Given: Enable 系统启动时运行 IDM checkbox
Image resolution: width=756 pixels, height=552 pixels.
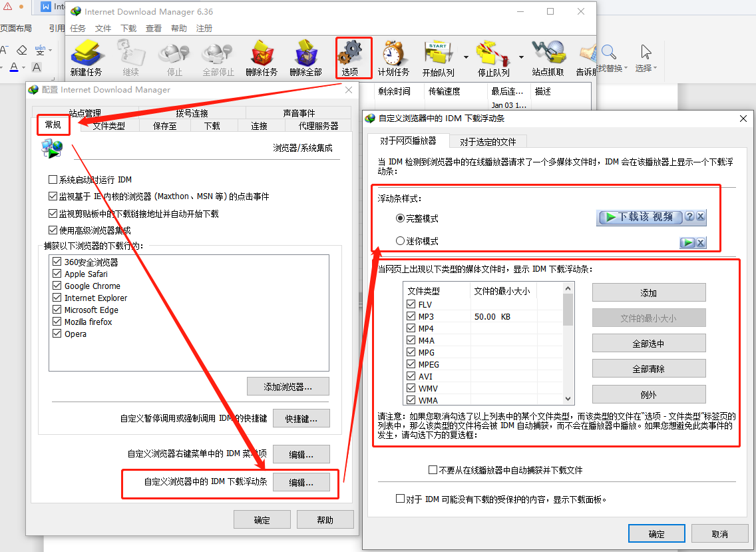Looking at the screenshot, I should pyautogui.click(x=53, y=180).
